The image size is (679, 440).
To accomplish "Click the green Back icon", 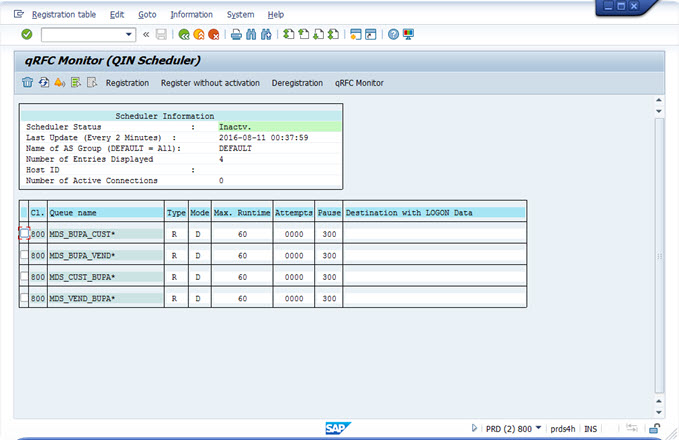I will [184, 34].
